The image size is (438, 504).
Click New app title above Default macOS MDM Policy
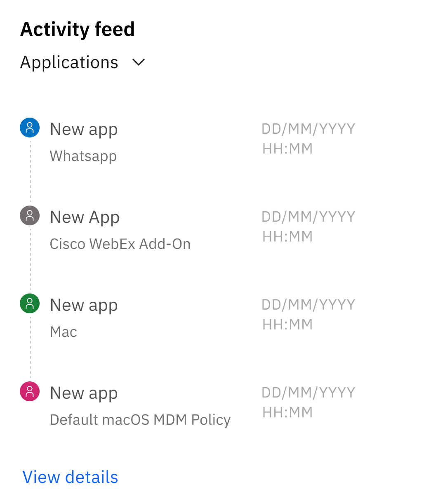pyautogui.click(x=84, y=393)
